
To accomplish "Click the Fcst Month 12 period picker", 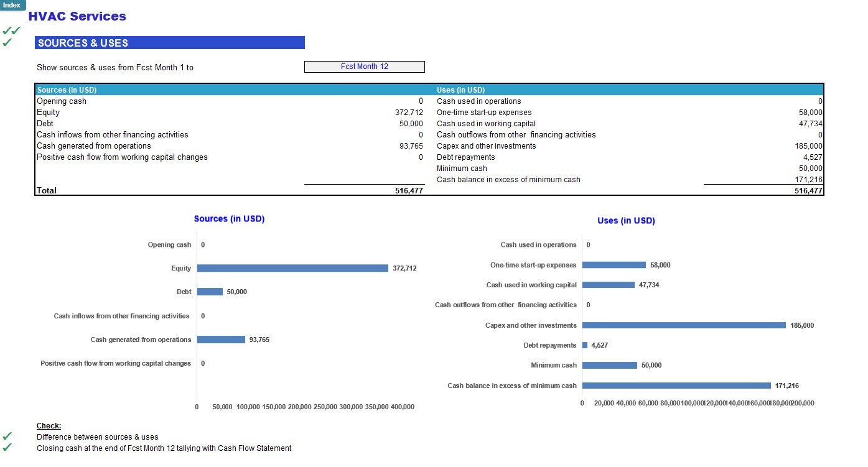I will (364, 67).
